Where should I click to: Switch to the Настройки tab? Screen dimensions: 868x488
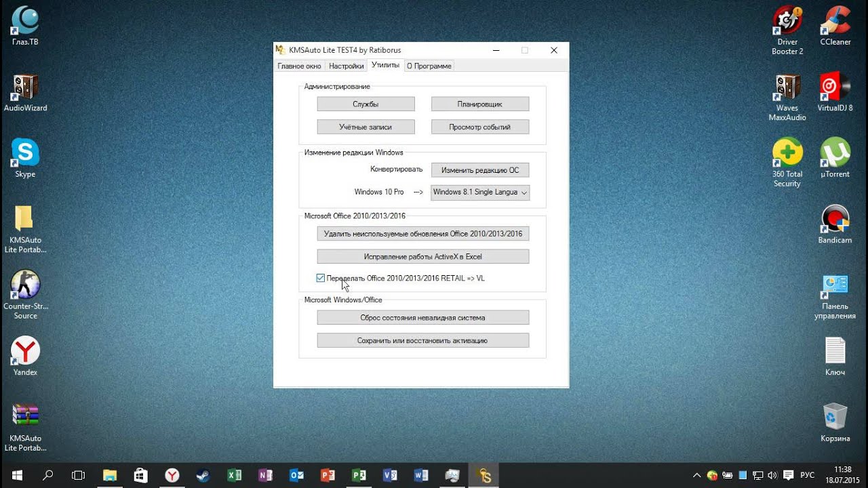[346, 66]
